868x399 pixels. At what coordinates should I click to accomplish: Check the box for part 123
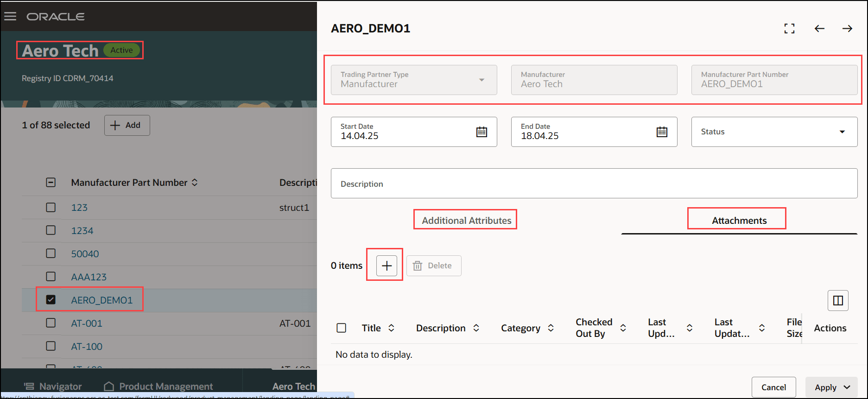click(51, 208)
